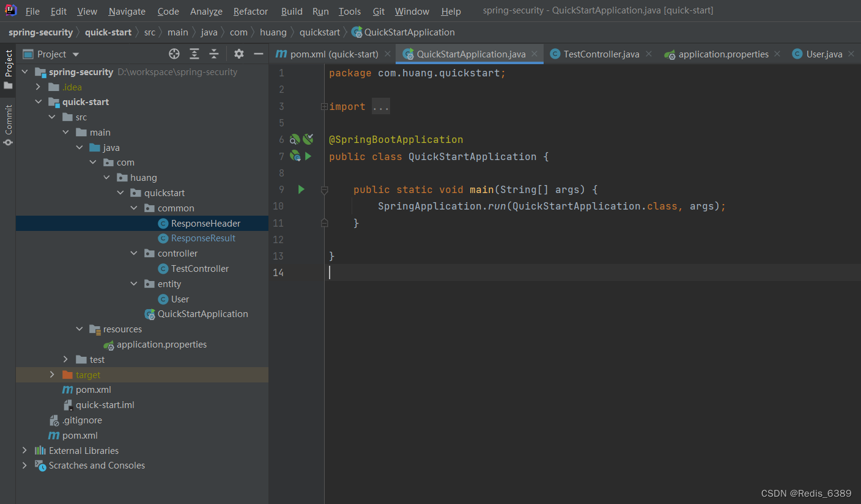The height and width of the screenshot is (504, 861).
Task: Collapse the resources folder
Action: (x=79, y=329)
